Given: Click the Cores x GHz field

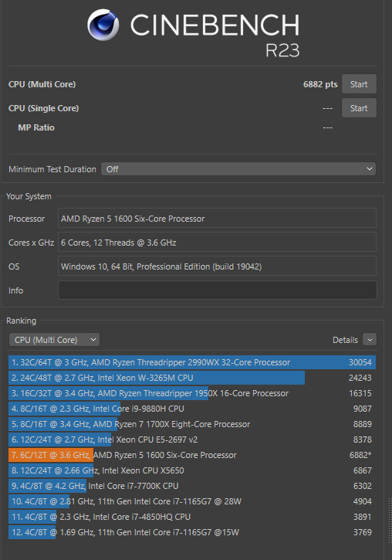Looking at the screenshot, I should [218, 242].
